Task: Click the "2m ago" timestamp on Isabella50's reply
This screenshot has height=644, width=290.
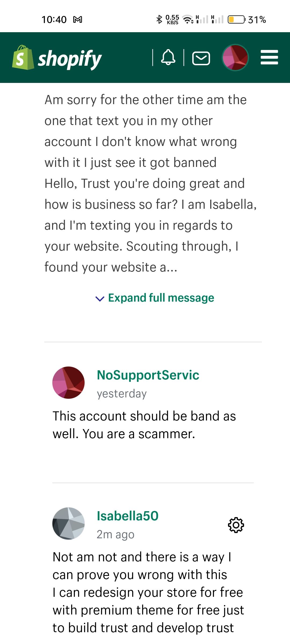Action: click(115, 535)
